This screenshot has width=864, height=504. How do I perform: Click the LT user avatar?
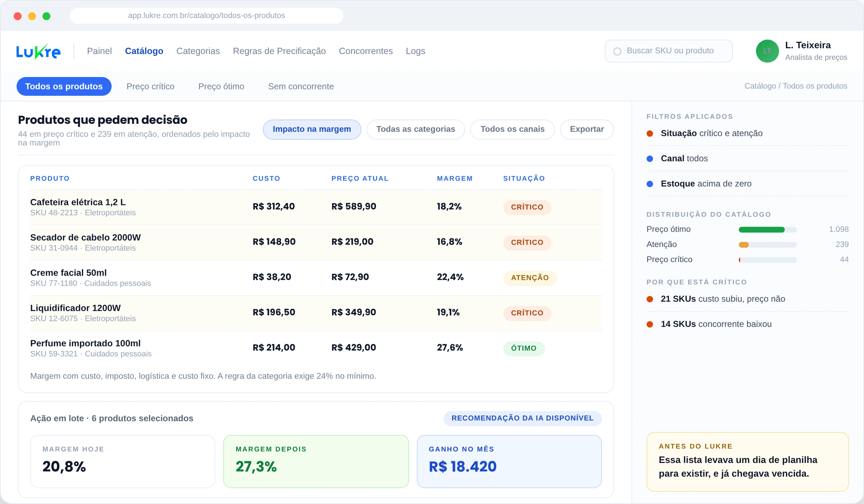(x=767, y=51)
